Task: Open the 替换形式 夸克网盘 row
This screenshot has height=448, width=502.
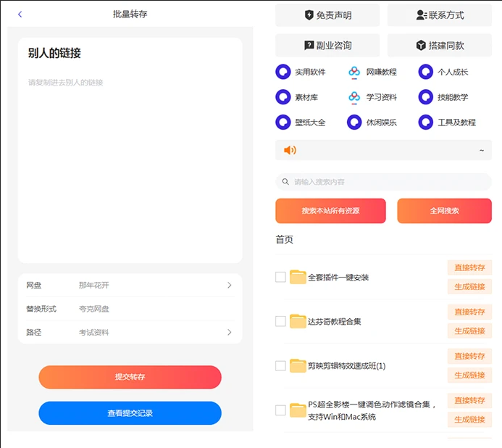Action: tap(130, 309)
